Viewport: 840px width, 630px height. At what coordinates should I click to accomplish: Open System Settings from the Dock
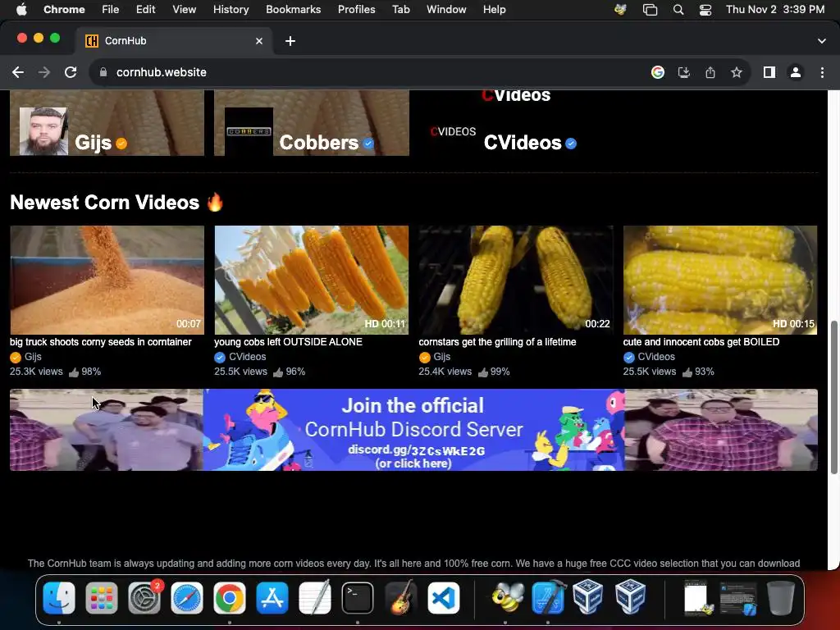(x=144, y=597)
